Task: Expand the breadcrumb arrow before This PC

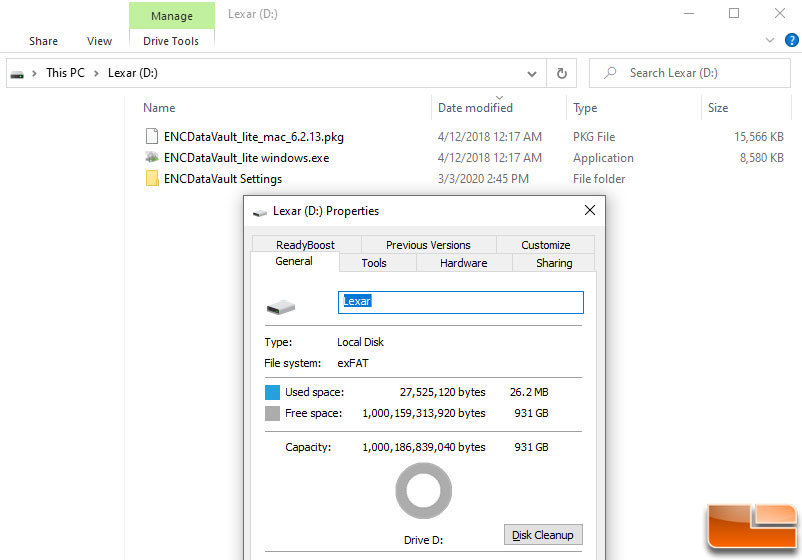Action: tap(34, 73)
